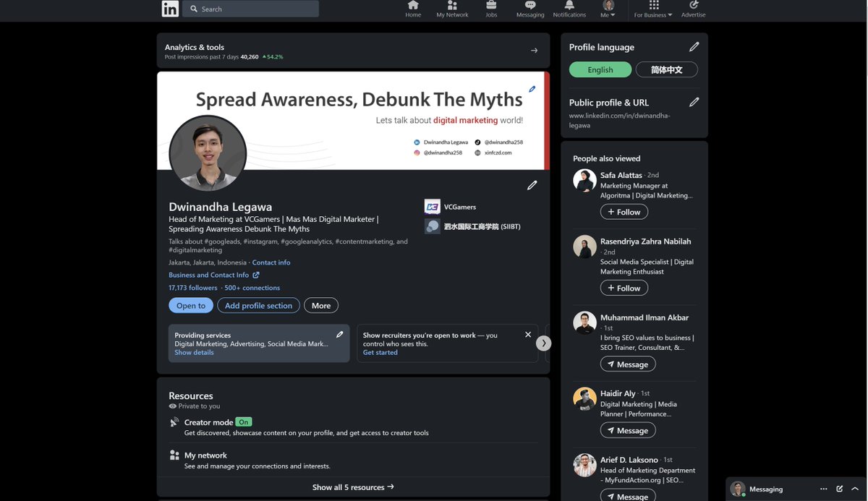Open Messaging from top navigation
The width and height of the screenshot is (868, 501).
[x=530, y=9]
